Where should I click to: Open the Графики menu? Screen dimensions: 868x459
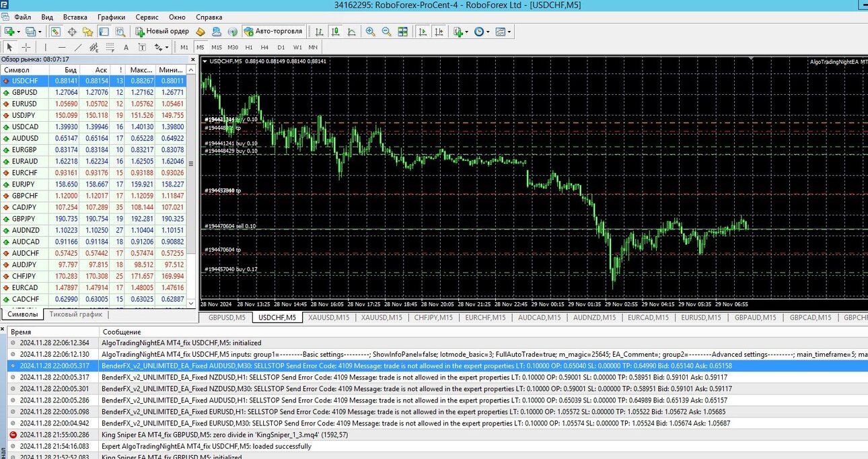pos(111,16)
